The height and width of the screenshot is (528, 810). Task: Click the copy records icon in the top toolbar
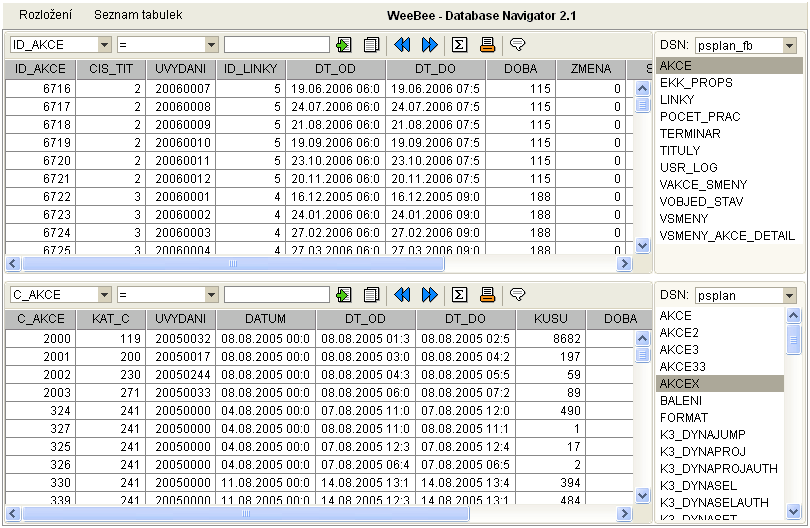(371, 45)
